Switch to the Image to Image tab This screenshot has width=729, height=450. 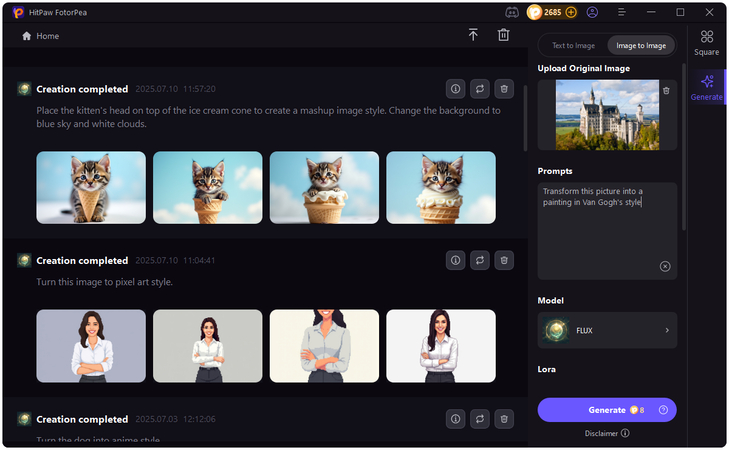pos(641,46)
